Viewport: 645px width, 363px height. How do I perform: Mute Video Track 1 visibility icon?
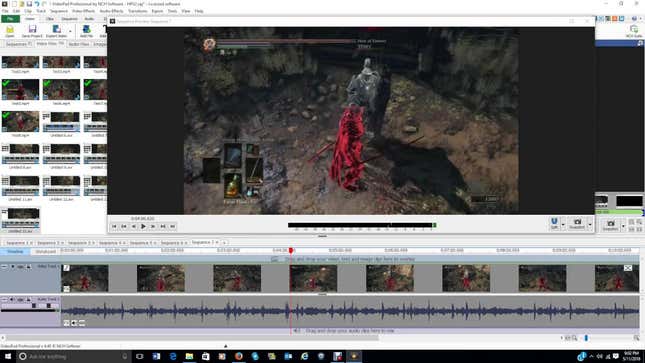(x=13, y=267)
